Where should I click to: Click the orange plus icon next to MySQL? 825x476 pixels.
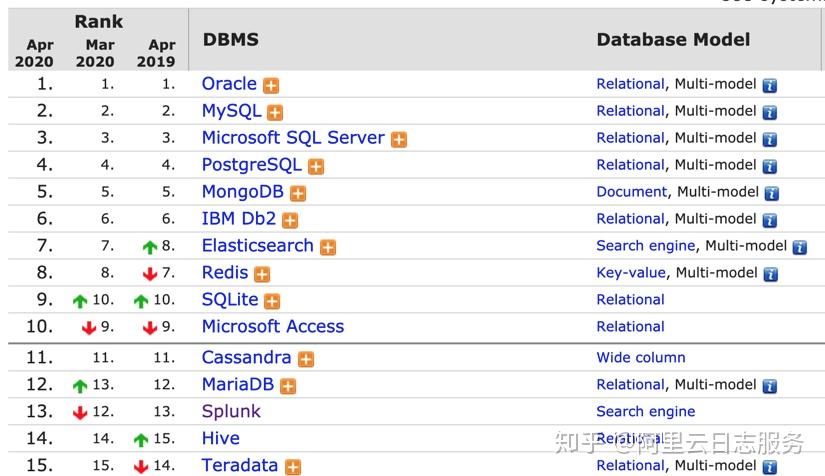point(275,113)
